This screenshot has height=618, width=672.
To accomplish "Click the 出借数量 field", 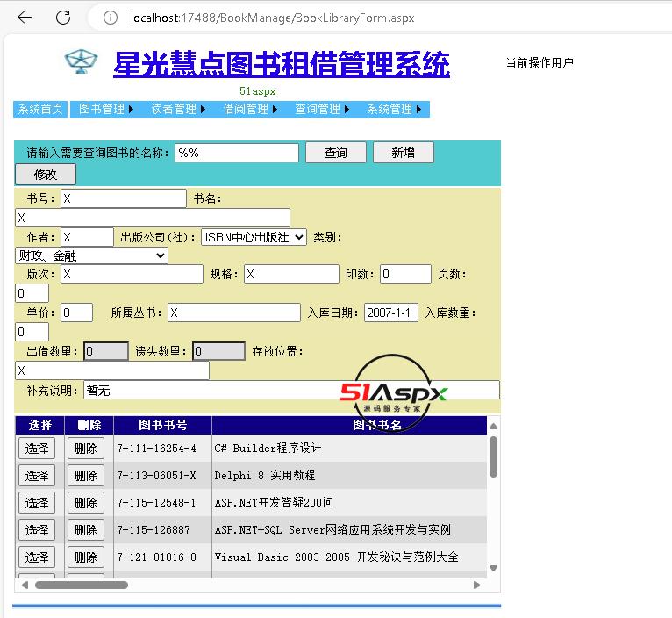I will (x=106, y=351).
